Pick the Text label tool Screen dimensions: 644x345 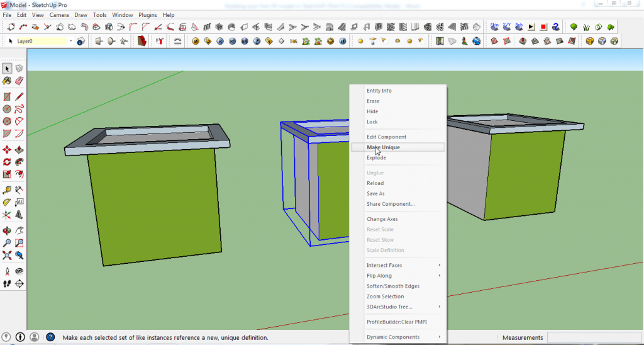click(19, 202)
